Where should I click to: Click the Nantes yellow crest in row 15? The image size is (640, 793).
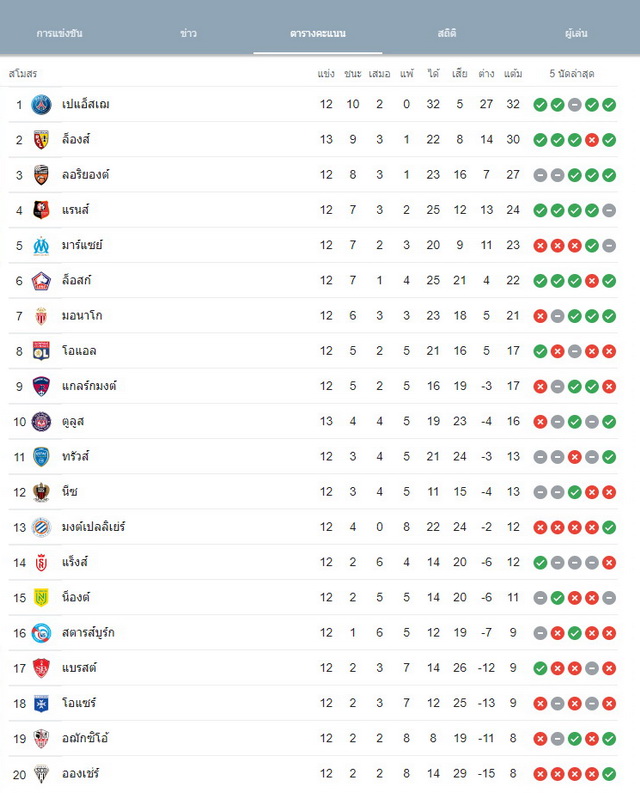pos(41,598)
